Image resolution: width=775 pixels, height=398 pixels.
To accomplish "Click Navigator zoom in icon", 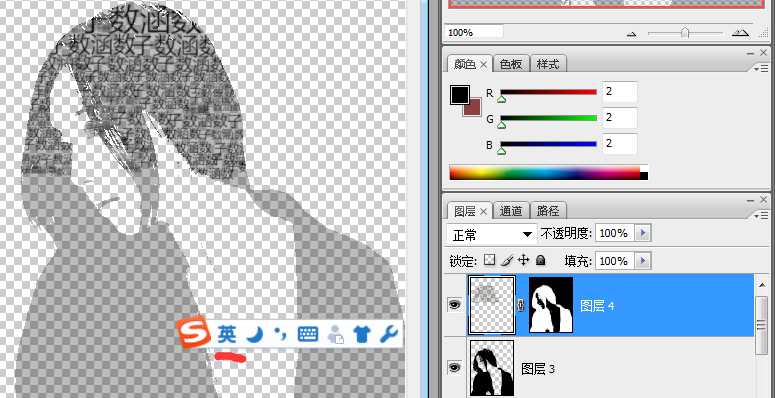I will tap(740, 33).
